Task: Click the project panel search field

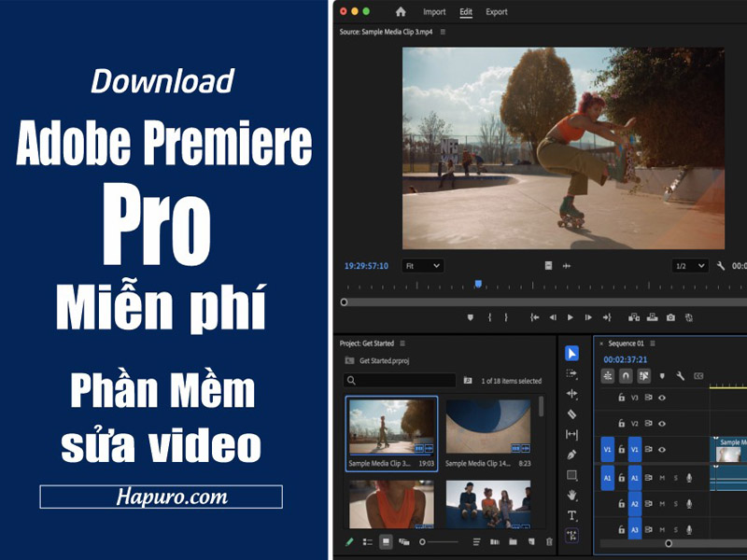Action: click(x=400, y=380)
